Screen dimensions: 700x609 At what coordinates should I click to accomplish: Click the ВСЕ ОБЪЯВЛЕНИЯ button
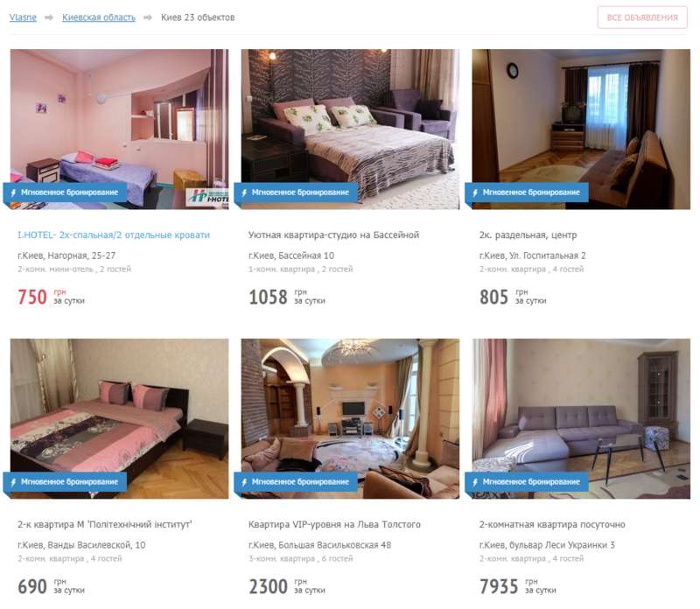click(x=642, y=17)
